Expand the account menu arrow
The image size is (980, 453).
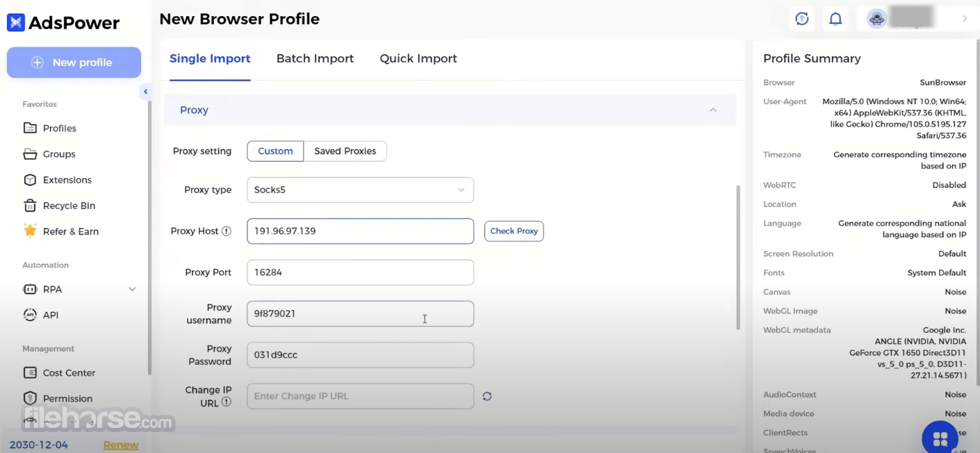(965, 19)
